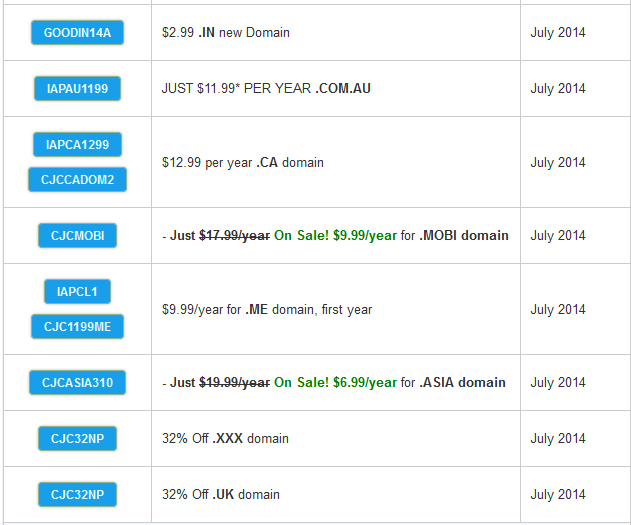Click CJC32NP button for .UK domain
631x525 pixels.
click(77, 494)
